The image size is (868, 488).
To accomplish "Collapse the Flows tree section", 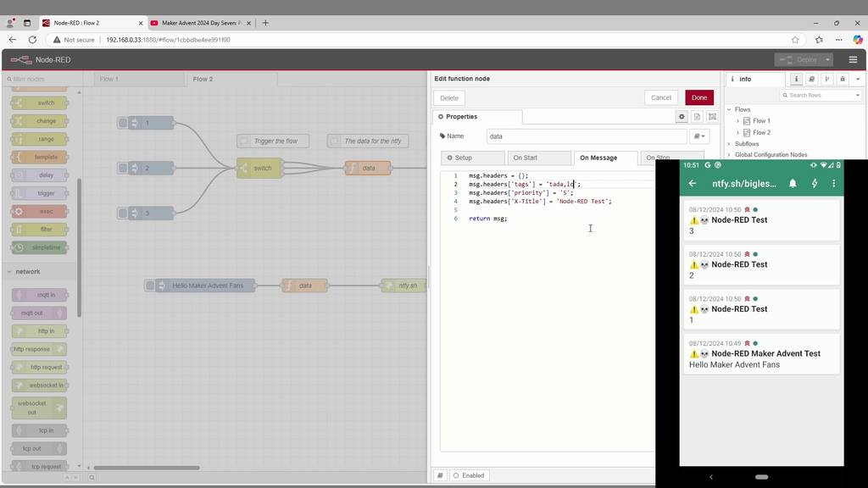I will tap(729, 109).
